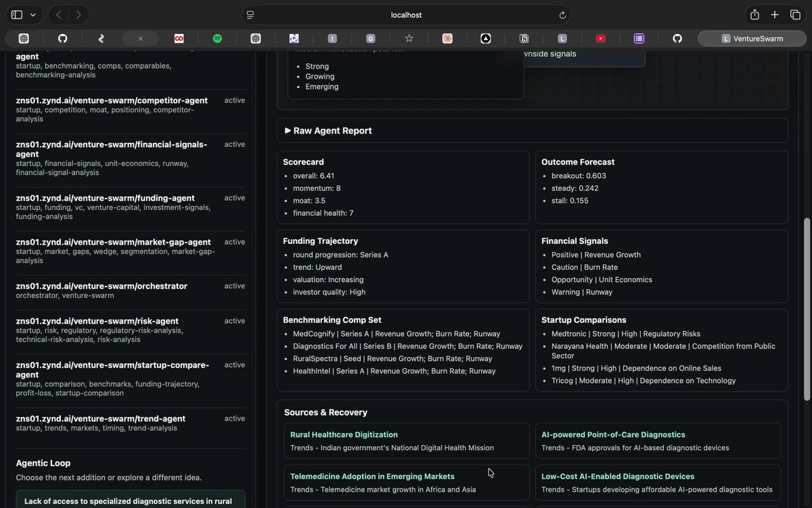812x508 pixels.
Task: Switch to the GitHub tab next to the leftmost ChatGPT tab
Action: 62,39
